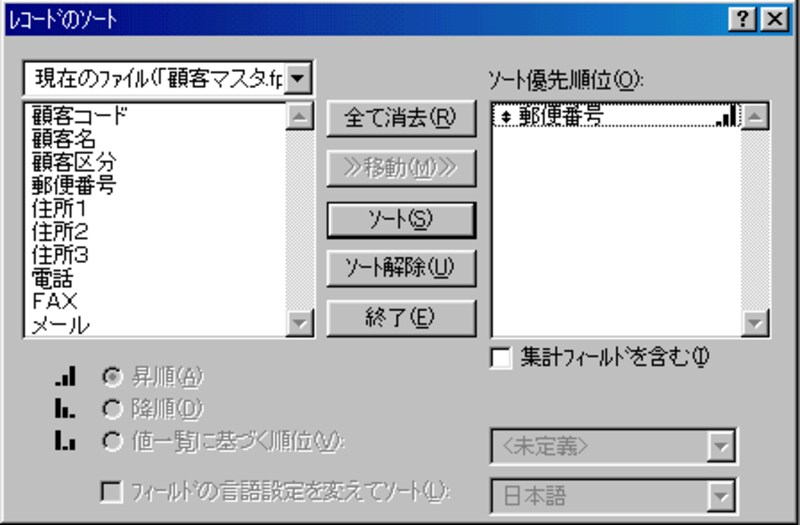Click the ascending order bar icon
Viewport: 800px width, 525px height.
click(x=66, y=376)
